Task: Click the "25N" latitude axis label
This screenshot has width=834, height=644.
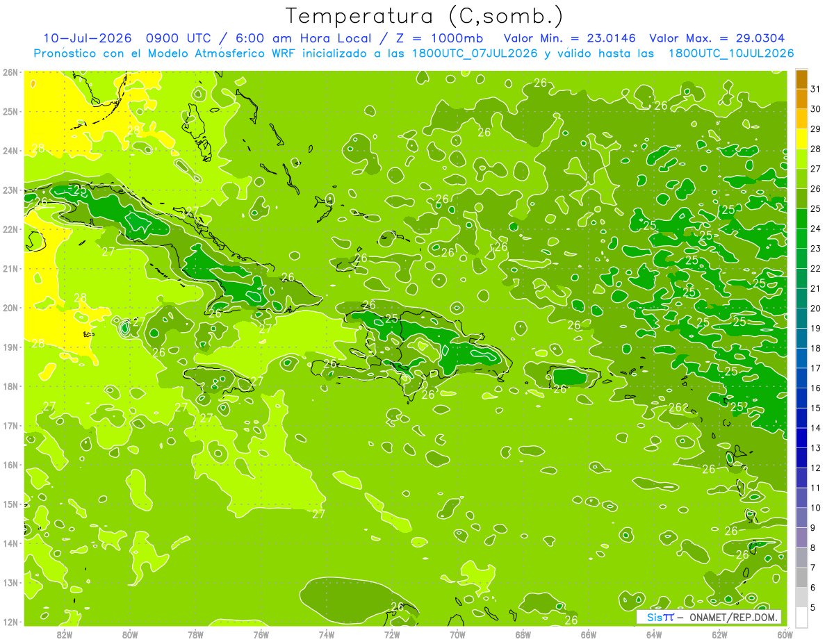Action: [11, 111]
